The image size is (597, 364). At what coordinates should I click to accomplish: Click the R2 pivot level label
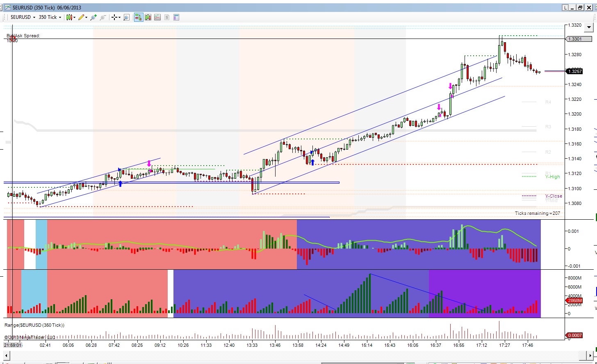pos(548,152)
